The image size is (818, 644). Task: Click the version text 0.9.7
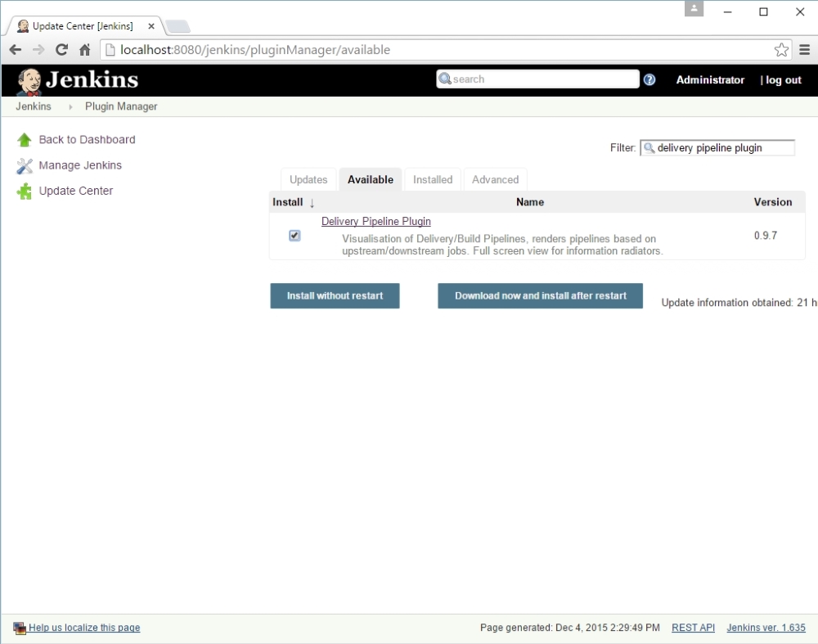click(766, 236)
